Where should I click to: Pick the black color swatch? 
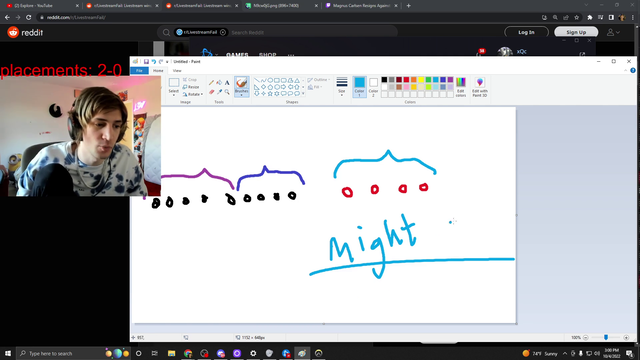384,80
